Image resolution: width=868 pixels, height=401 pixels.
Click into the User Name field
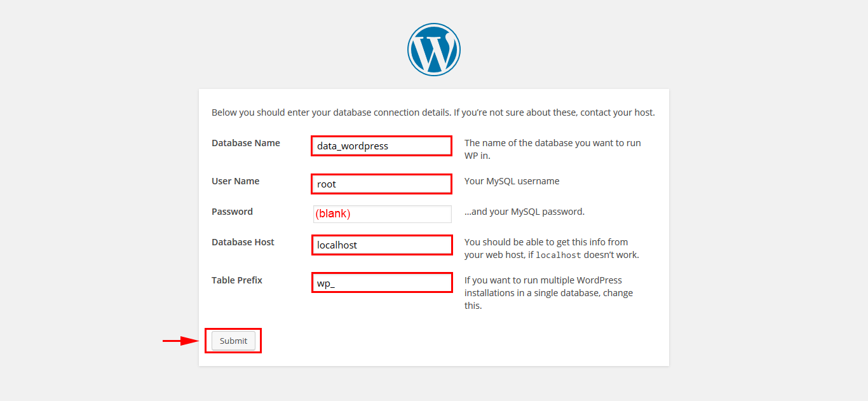coord(381,184)
